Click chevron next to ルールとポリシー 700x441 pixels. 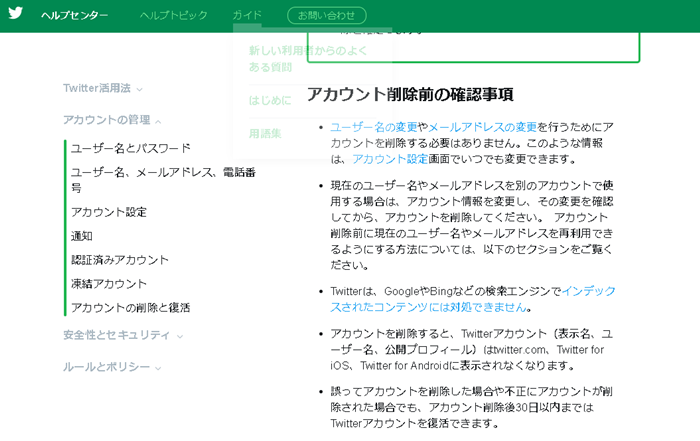tap(158, 368)
